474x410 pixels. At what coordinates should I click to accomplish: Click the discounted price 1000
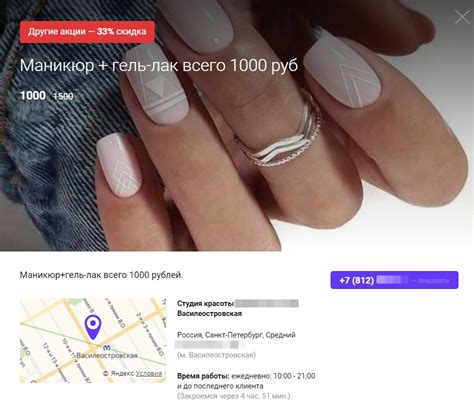click(x=33, y=96)
